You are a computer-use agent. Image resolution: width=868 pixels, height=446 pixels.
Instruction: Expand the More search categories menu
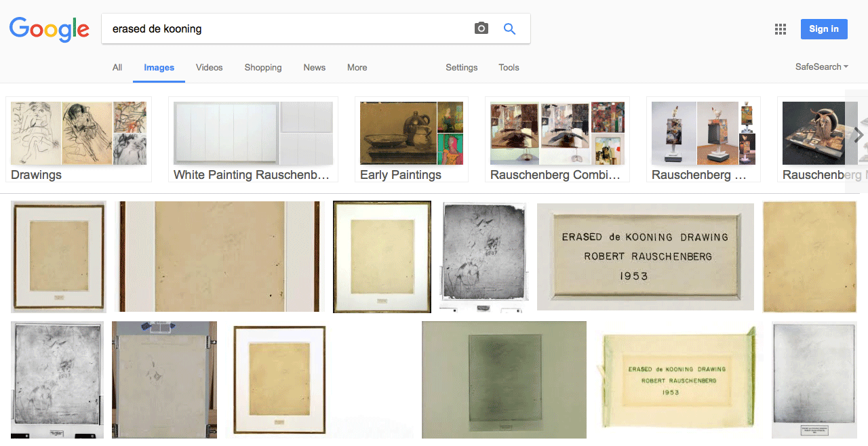tap(357, 67)
